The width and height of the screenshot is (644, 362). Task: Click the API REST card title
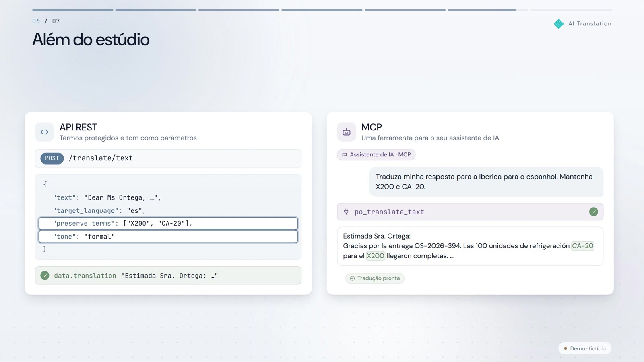click(x=78, y=127)
